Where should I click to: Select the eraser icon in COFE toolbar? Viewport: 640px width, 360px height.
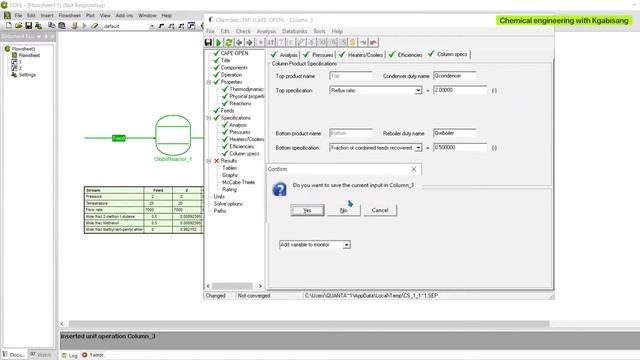coord(95,26)
